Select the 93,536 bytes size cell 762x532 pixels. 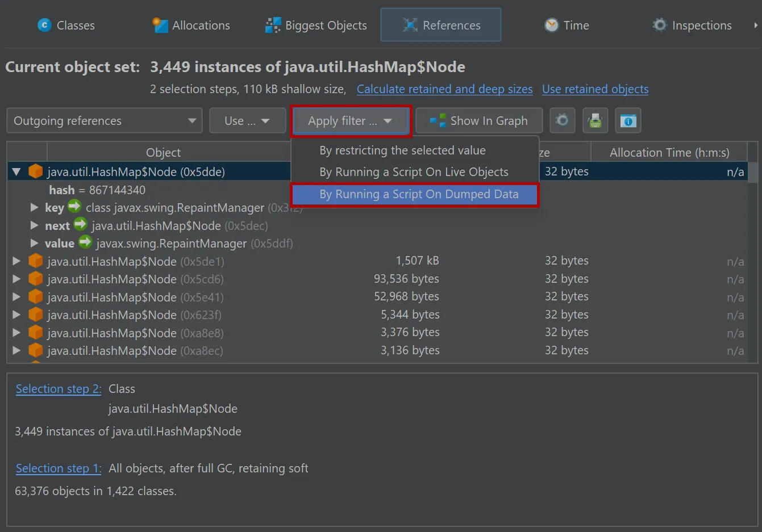[406, 279]
